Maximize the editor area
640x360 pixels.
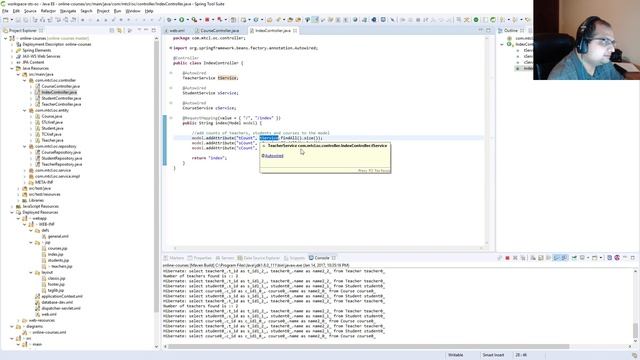(x=488, y=30)
